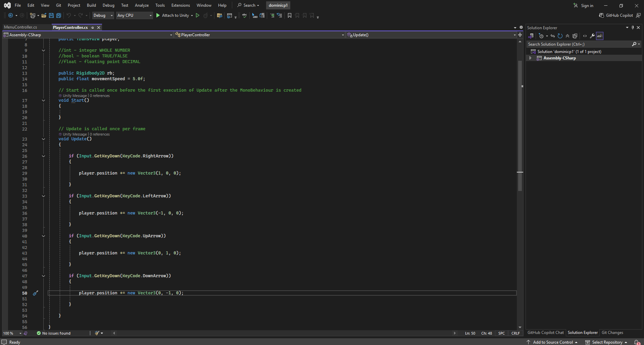Click the Find in Files folder icon
The height and width of the screenshot is (345, 644).
[219, 15]
